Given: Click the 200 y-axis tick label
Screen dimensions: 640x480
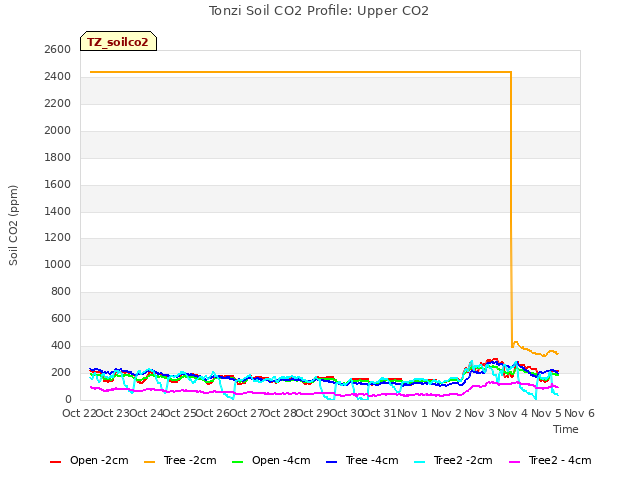Looking at the screenshot, I should 61,373.
